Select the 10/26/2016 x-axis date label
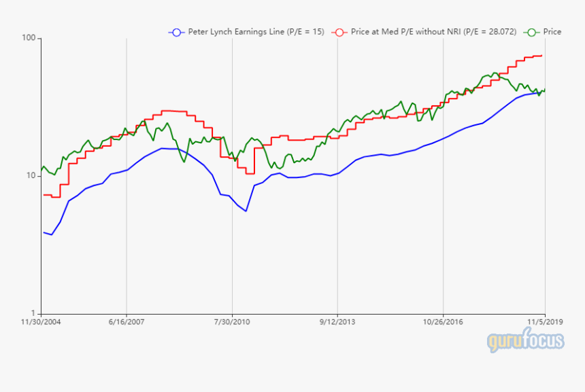 click(443, 322)
